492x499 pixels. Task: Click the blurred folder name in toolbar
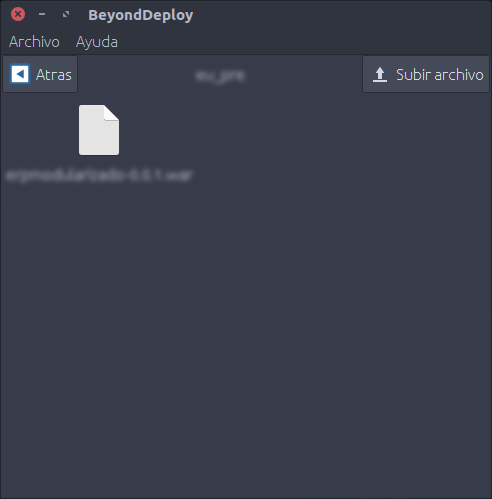click(x=220, y=76)
